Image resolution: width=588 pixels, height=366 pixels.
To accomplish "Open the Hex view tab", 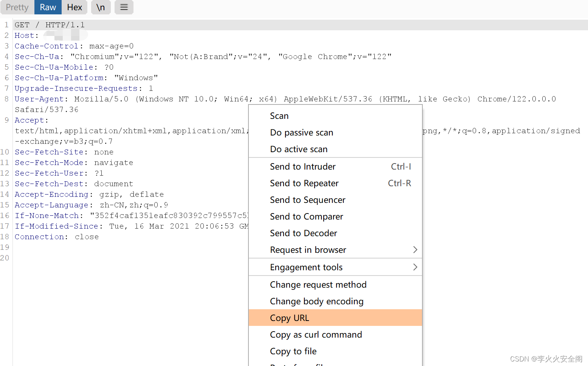I will 74,7.
